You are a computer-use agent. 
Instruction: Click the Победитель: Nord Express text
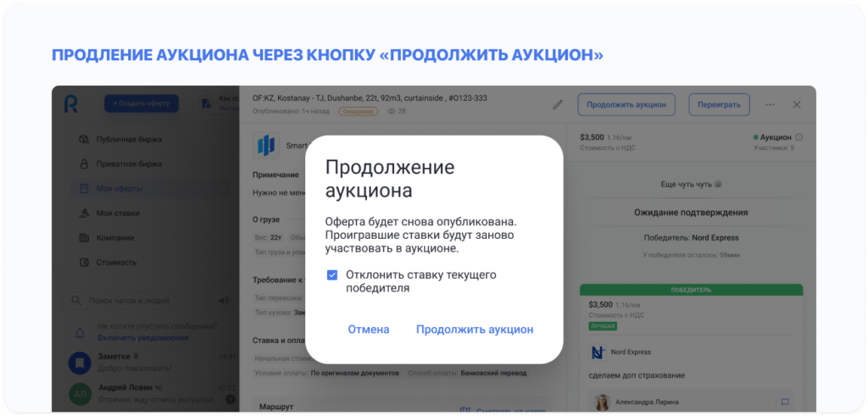coord(692,238)
